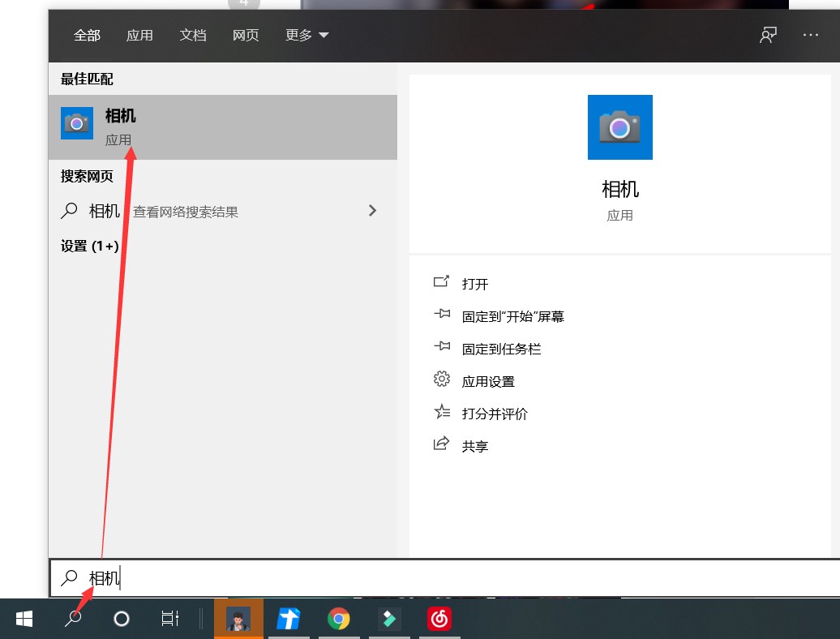
Task: Click the 打分并评价 star icon
Action: pyautogui.click(x=442, y=413)
